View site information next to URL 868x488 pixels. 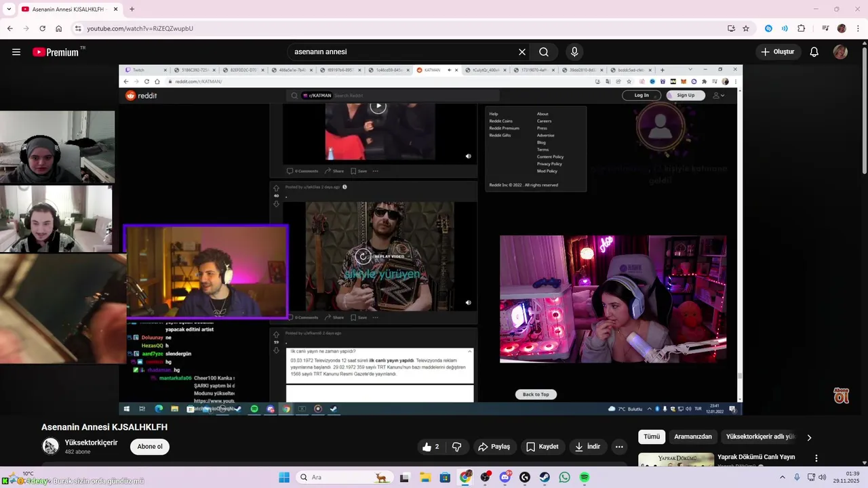click(78, 28)
